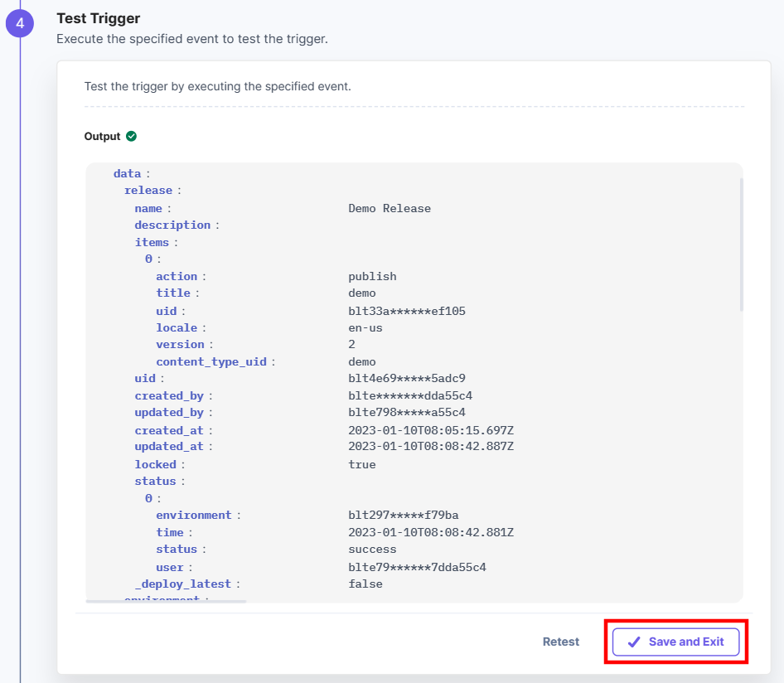This screenshot has height=683, width=784.
Task: Select the action key showing publish
Action: point(176,276)
